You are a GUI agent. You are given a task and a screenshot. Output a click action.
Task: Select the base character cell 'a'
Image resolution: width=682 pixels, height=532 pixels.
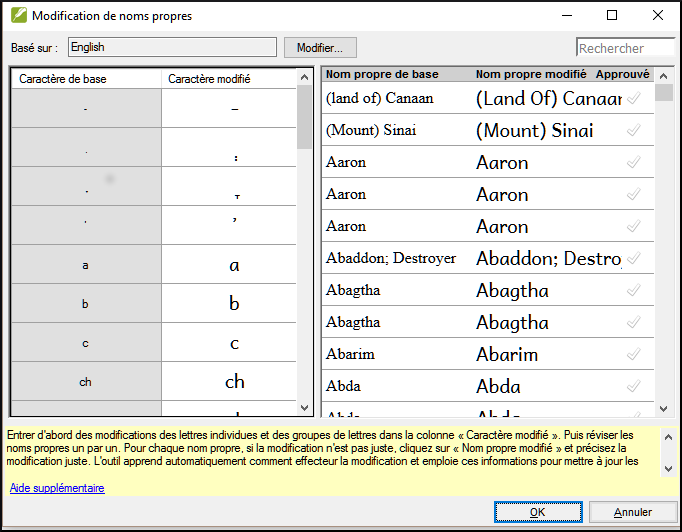86,264
